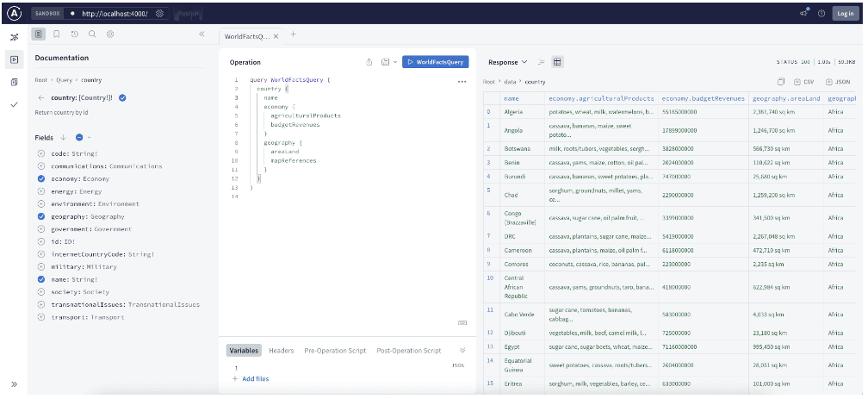Switch to the Headers tab
Screen dimensions: 868x399
point(281,351)
